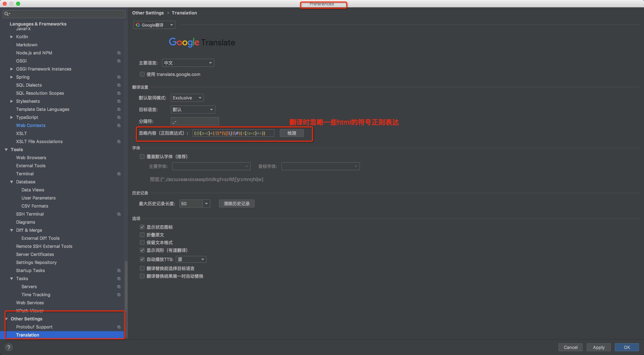Screen dimensions: 644x355
Task: Collapse the Database tree node
Action: coord(11,182)
